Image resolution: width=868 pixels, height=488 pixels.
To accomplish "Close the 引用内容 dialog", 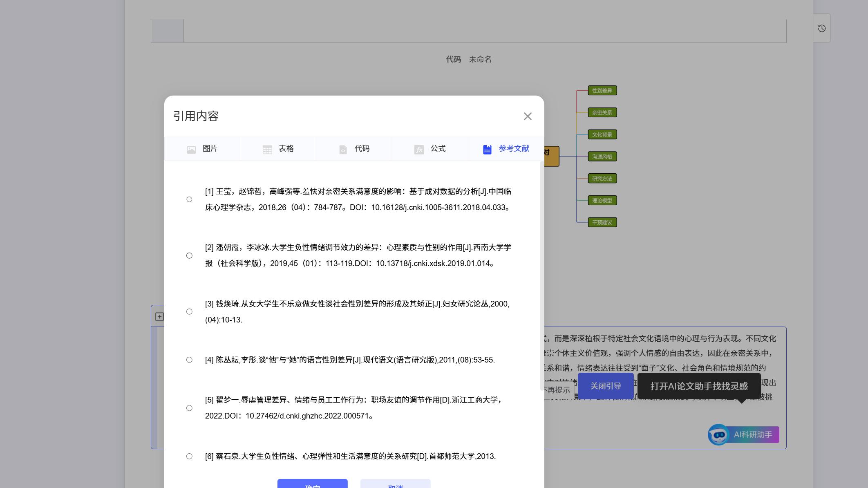I will pyautogui.click(x=528, y=116).
